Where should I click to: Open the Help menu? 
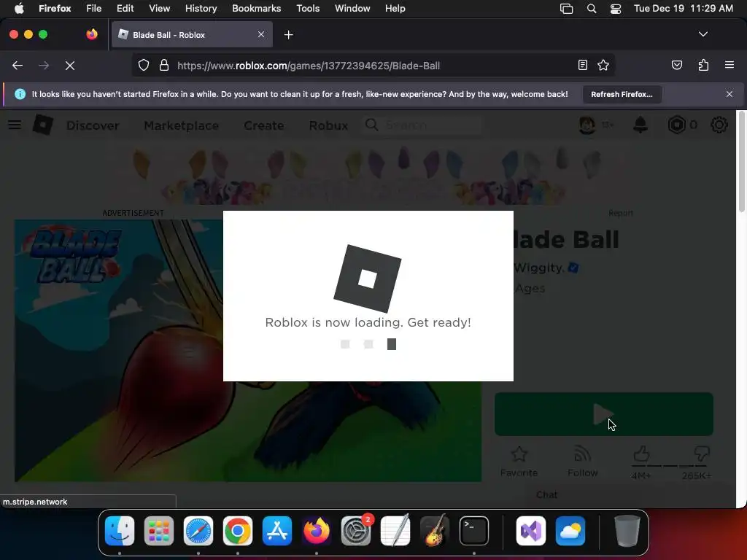[x=395, y=8]
